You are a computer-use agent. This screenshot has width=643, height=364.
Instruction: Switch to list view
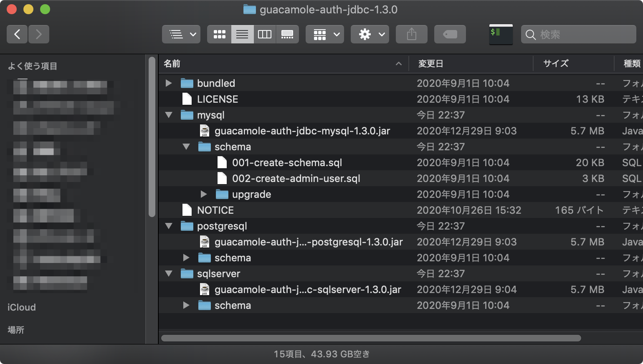(x=242, y=34)
